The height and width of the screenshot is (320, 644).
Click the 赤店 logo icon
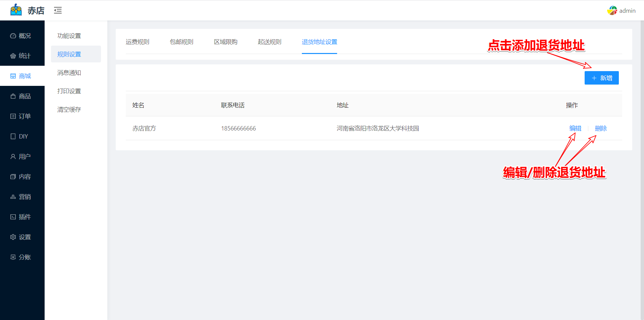coord(16,10)
